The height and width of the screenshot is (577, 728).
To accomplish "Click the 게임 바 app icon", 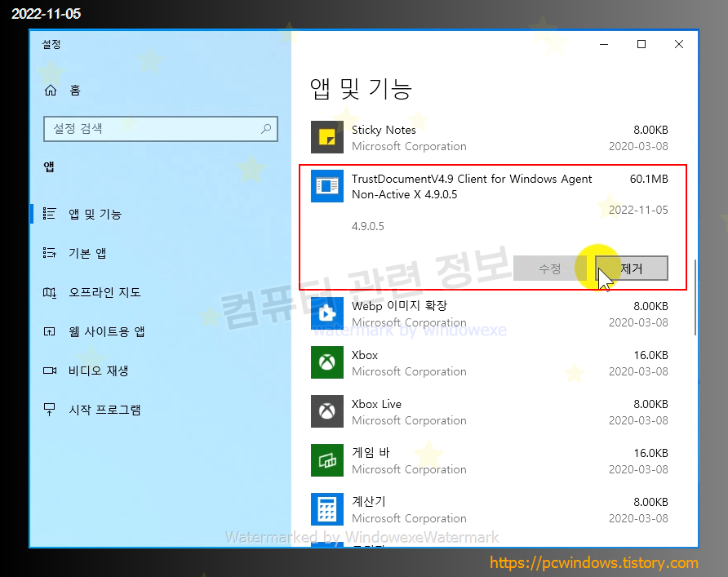I will click(327, 460).
